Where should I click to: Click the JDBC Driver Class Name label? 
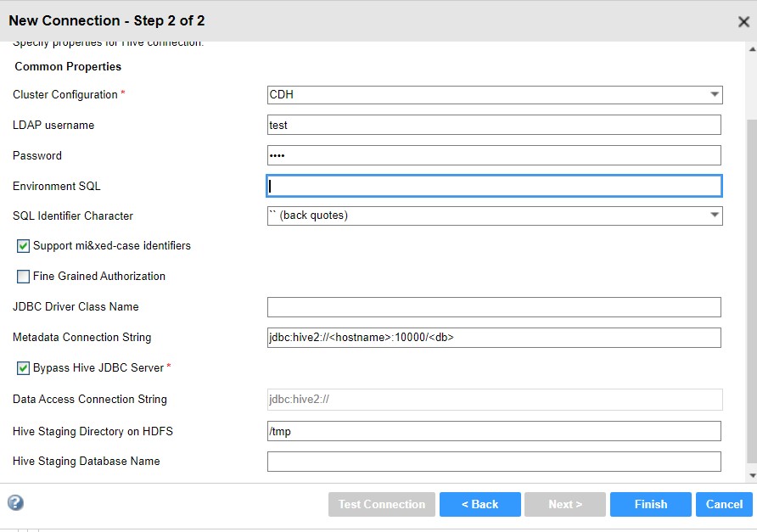tap(76, 306)
